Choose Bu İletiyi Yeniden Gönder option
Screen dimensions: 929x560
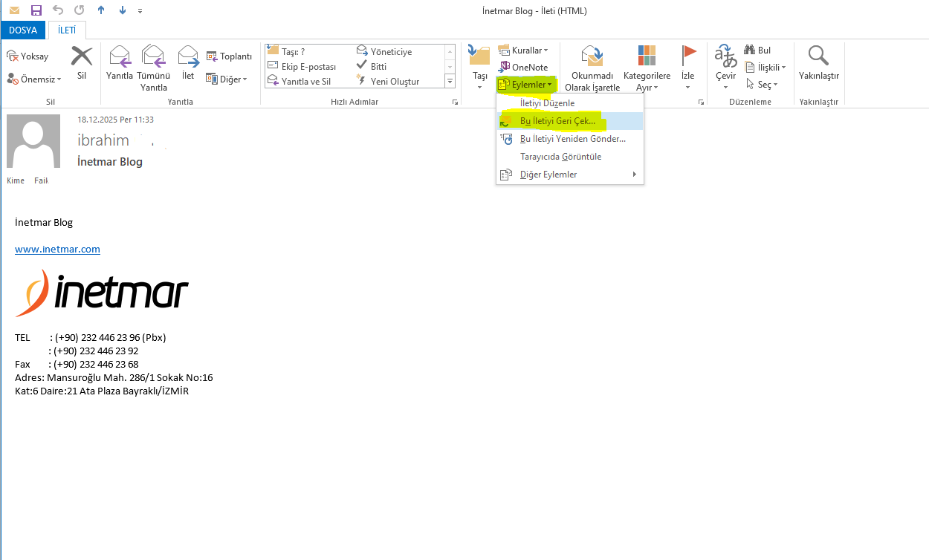(572, 139)
